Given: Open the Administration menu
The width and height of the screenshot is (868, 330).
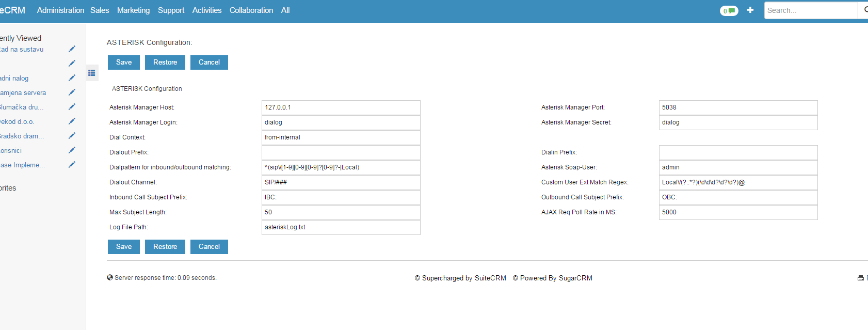Looking at the screenshot, I should pyautogui.click(x=60, y=10).
